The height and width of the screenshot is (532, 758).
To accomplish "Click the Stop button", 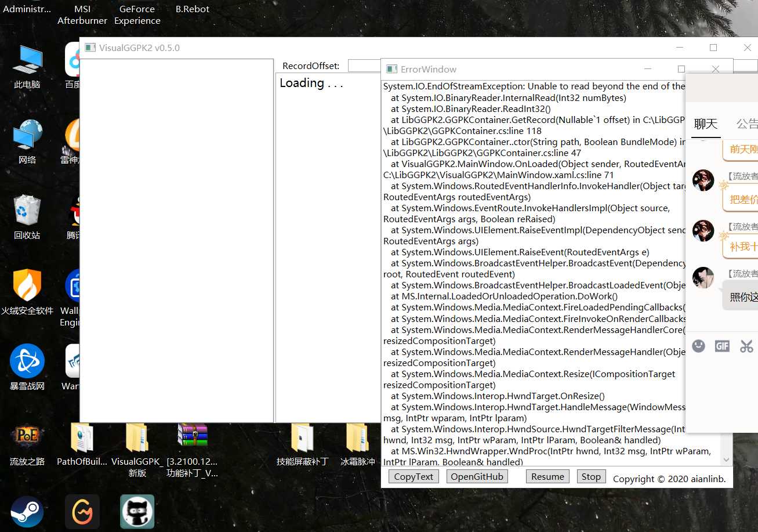I will click(x=591, y=476).
